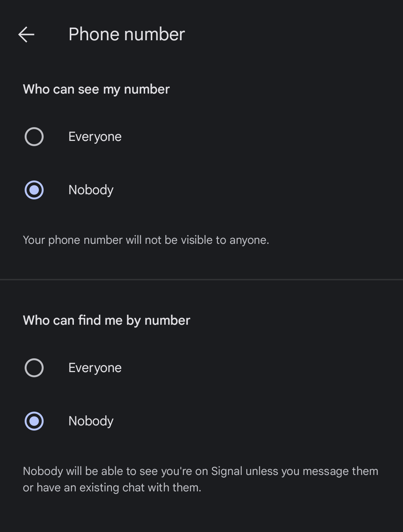Select Nobody radio under Who can see my number
Image resolution: width=403 pixels, height=532 pixels.
pos(34,190)
